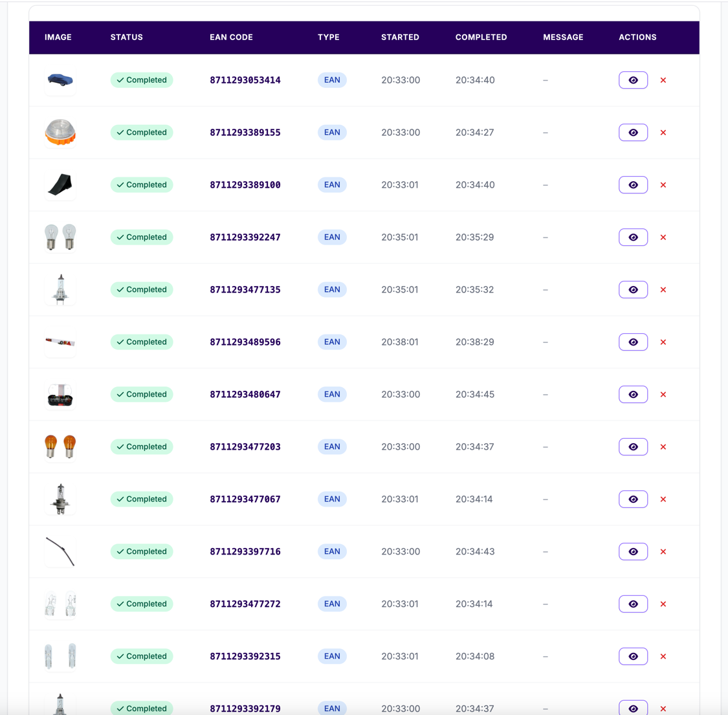
Task: Delete the bottom 8711293392179 entry
Action: click(663, 708)
